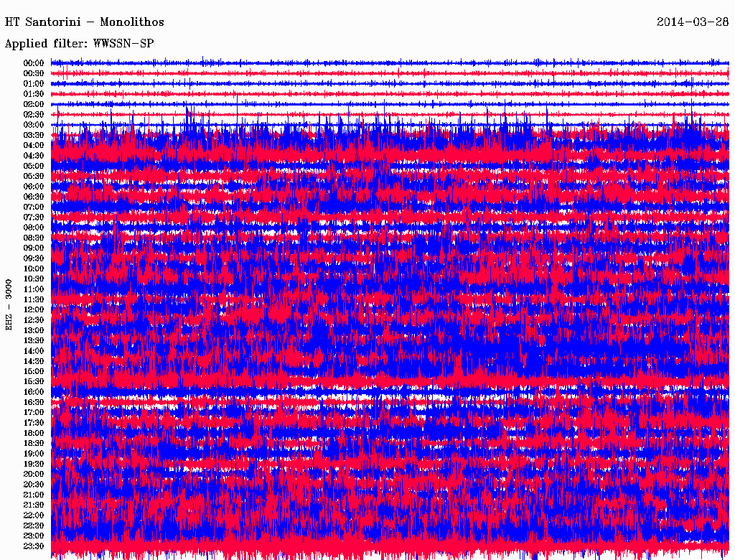The image size is (735, 560).
Task: Click the 13:30 time label
Action: 34,341
